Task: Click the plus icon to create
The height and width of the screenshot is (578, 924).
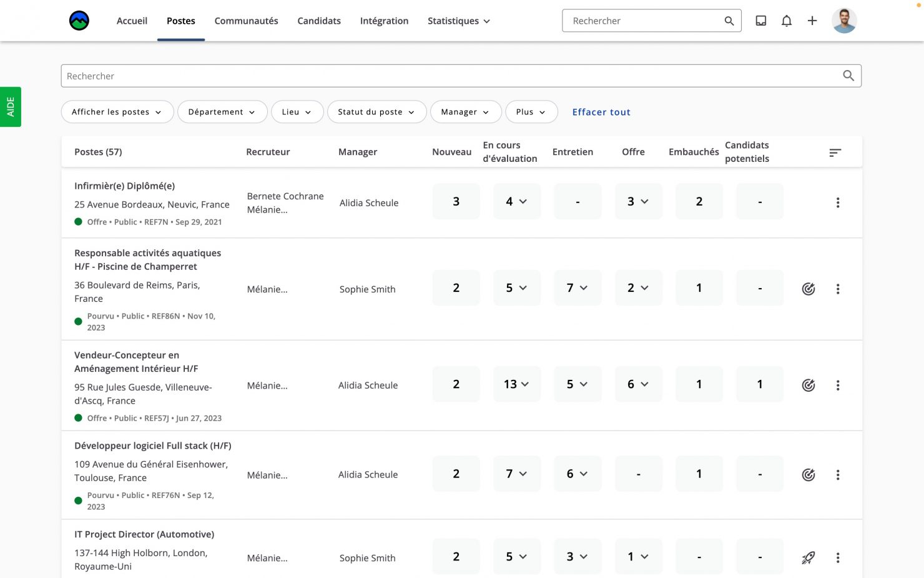Action: [x=812, y=21]
